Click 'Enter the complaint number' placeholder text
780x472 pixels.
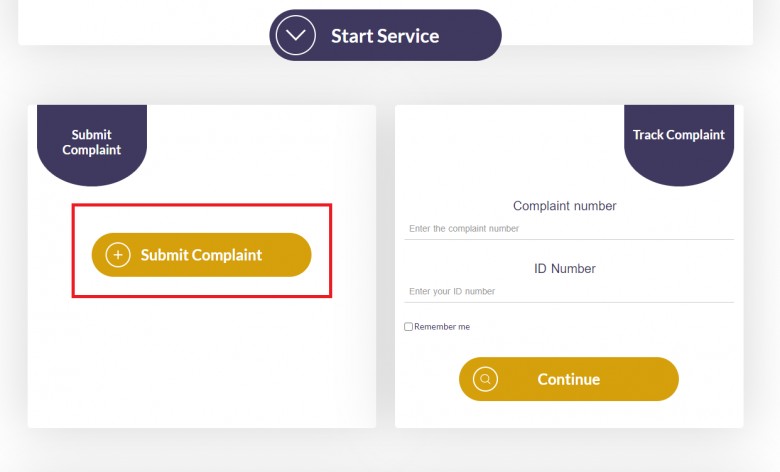[x=464, y=229]
